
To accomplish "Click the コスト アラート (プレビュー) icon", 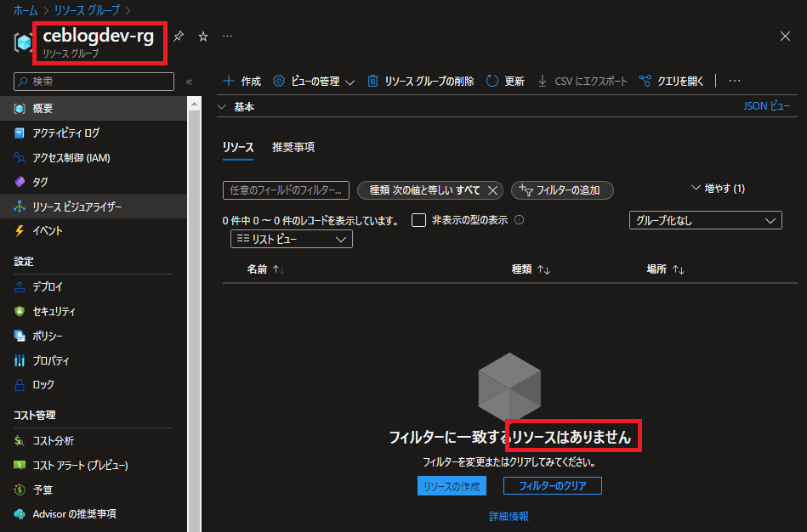I will 20,465.
